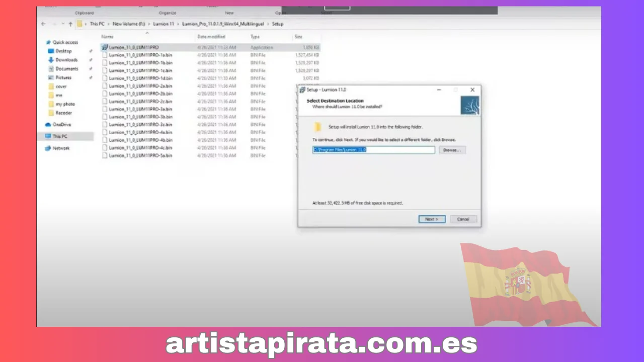Select the Lumion_11_0_LUM11PRO application installer icon
Viewport: 644px width, 362px height.
105,47
